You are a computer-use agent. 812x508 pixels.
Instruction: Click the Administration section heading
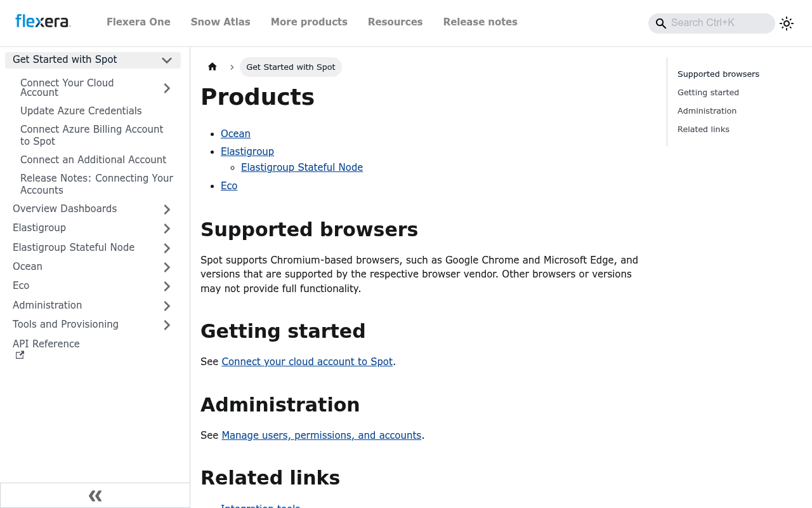pos(280,405)
